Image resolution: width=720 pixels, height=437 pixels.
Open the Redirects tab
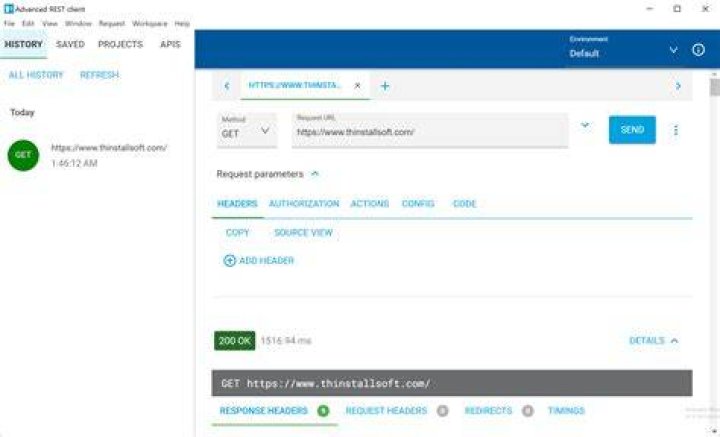coord(499,411)
